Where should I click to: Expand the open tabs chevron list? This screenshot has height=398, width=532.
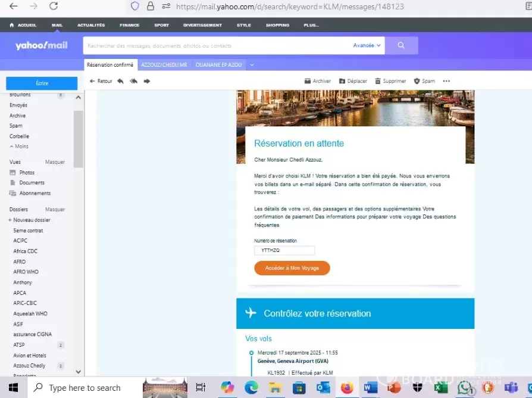[x=252, y=65]
